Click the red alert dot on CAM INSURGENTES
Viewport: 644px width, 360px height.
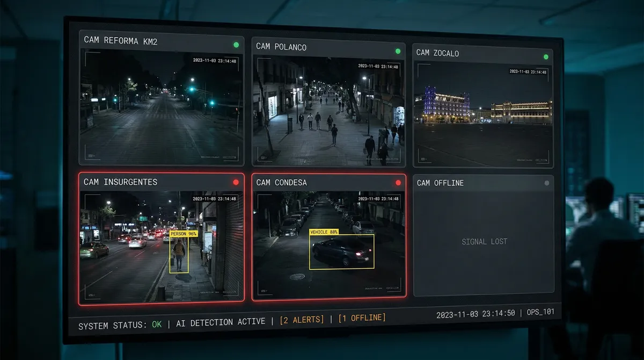[236, 182]
